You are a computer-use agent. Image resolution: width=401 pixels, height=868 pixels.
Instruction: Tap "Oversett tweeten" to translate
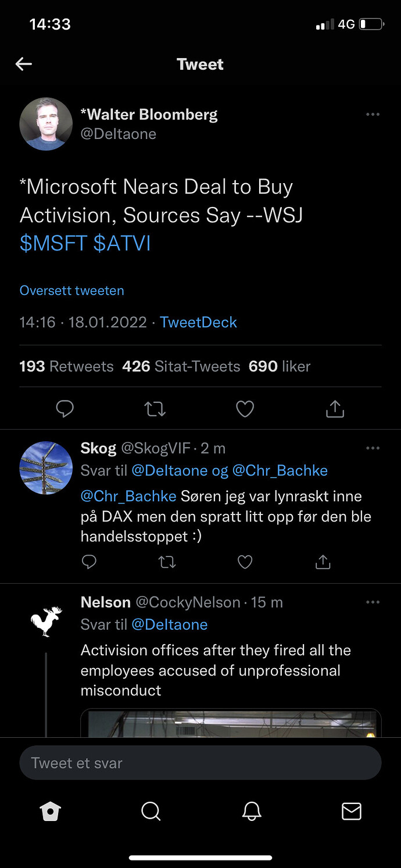click(71, 290)
